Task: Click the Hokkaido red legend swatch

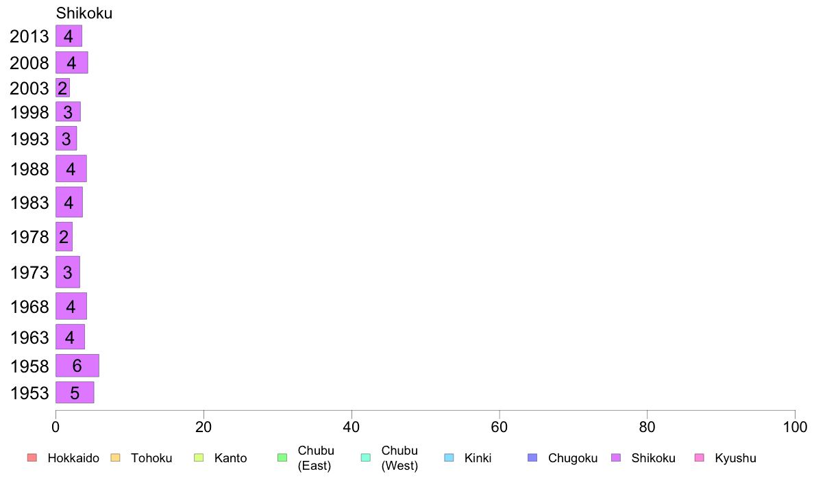Action: (32, 458)
